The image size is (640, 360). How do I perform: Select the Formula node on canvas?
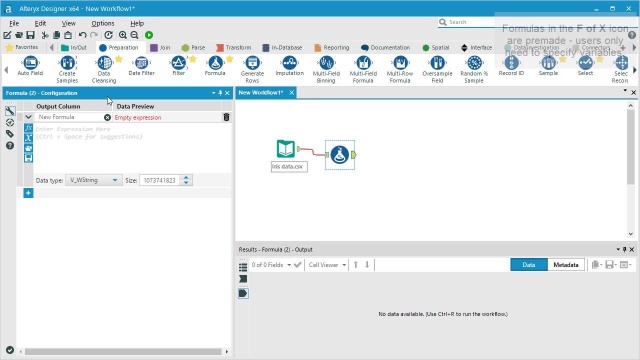(340, 155)
